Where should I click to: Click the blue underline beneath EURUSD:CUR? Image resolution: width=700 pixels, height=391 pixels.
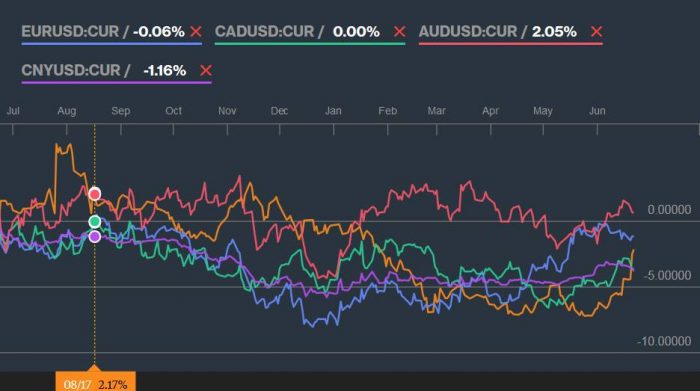(x=112, y=44)
